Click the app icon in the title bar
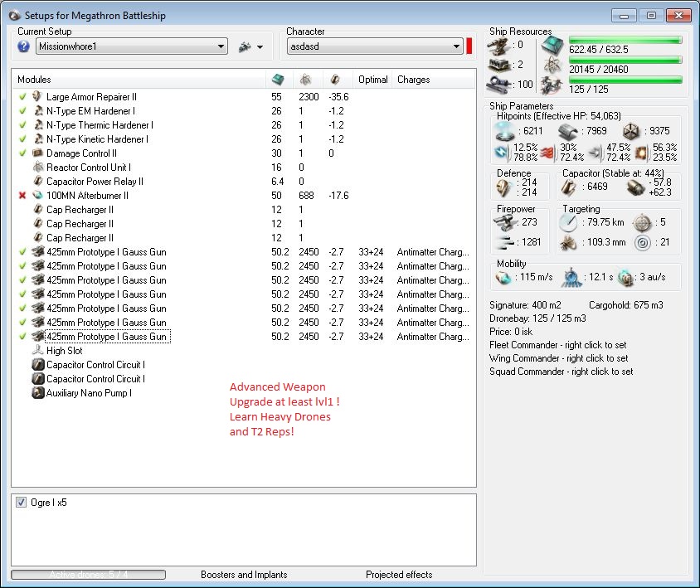The width and height of the screenshot is (700, 588). pos(15,16)
